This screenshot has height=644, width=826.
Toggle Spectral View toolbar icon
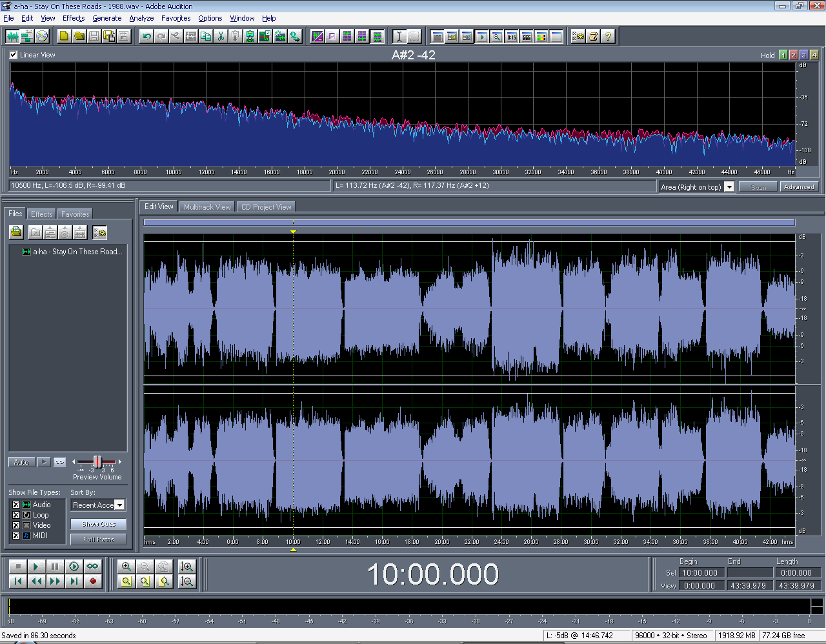pos(317,37)
